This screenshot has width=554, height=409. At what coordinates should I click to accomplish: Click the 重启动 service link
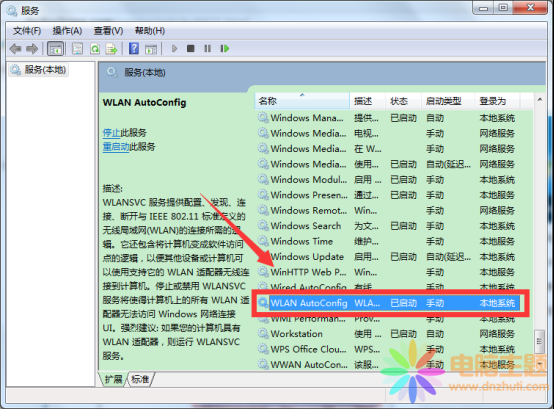click(116, 147)
